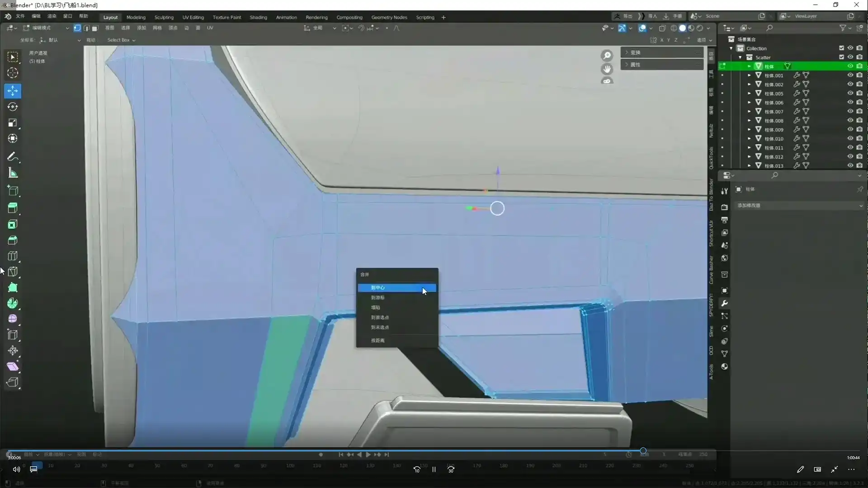Select the Rotate tool

coord(13,107)
